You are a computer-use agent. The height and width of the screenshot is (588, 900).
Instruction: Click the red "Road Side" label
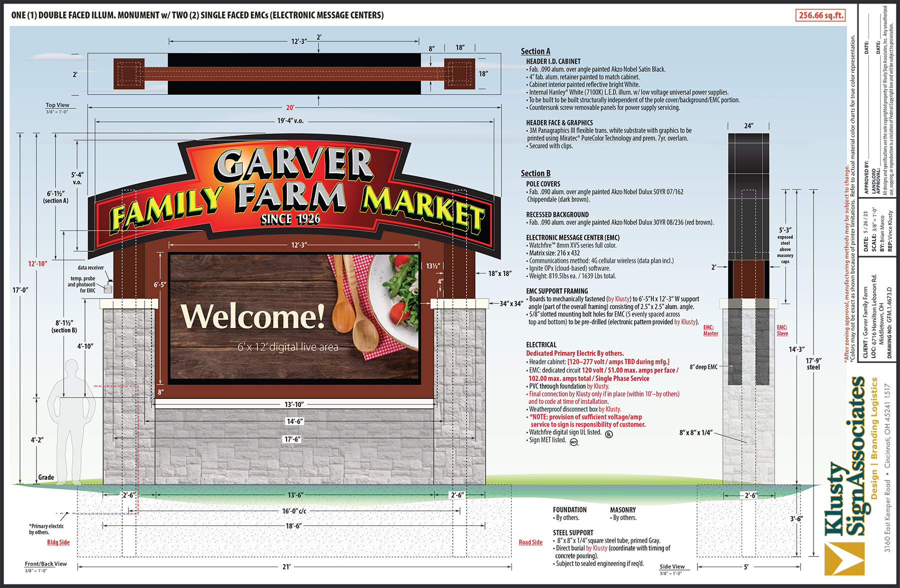(x=530, y=542)
